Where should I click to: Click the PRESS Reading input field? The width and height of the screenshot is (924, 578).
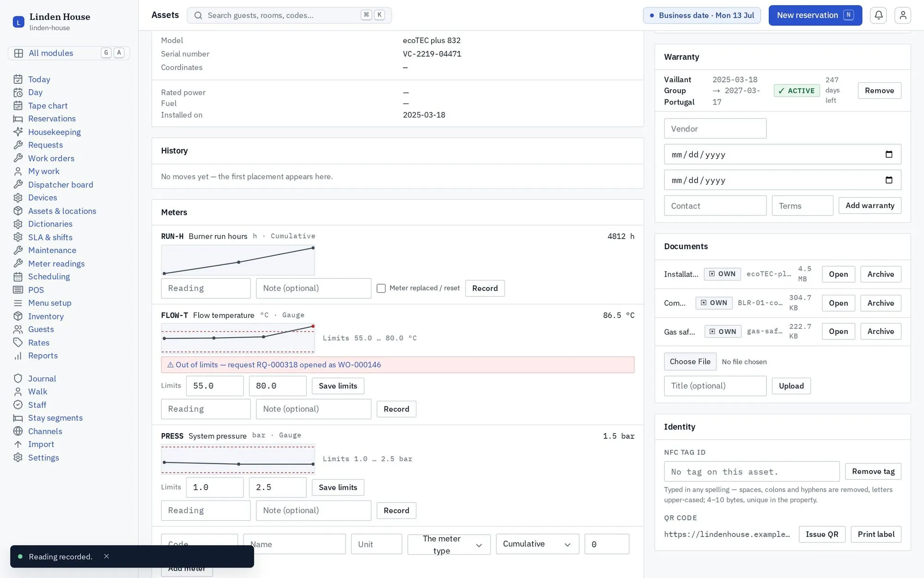tap(206, 511)
